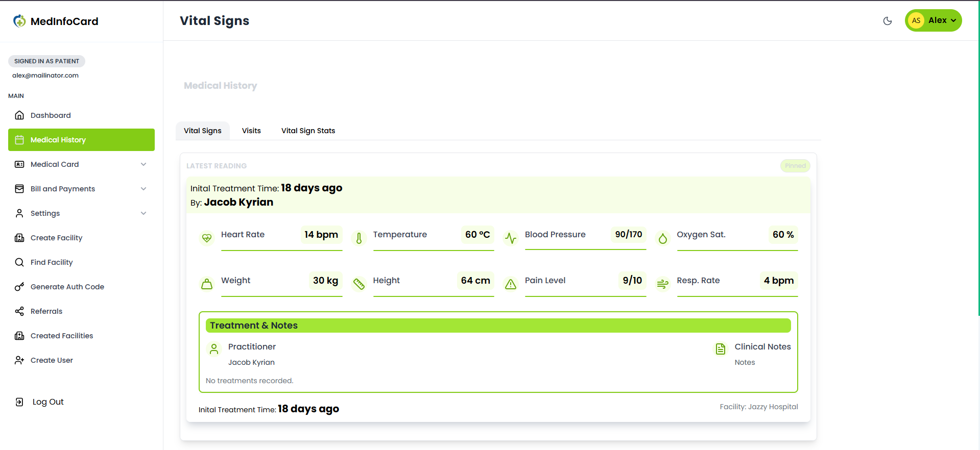Select Medical History in the sidebar

click(x=81, y=140)
